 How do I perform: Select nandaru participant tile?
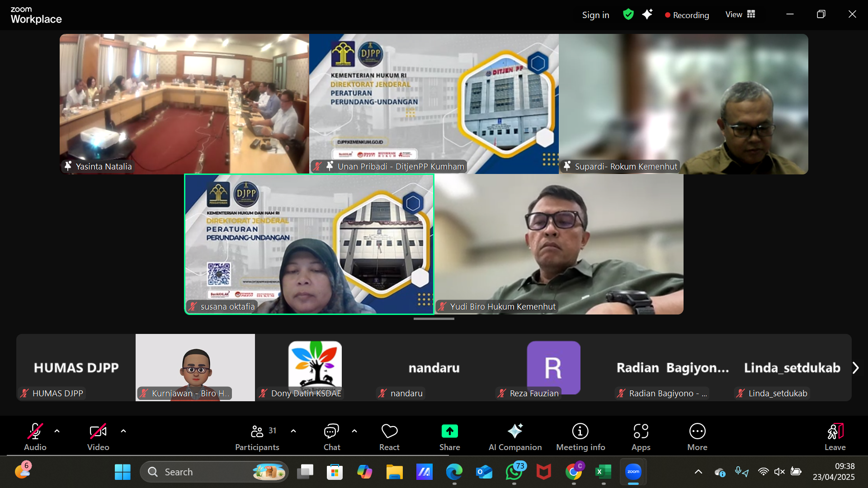(x=434, y=367)
